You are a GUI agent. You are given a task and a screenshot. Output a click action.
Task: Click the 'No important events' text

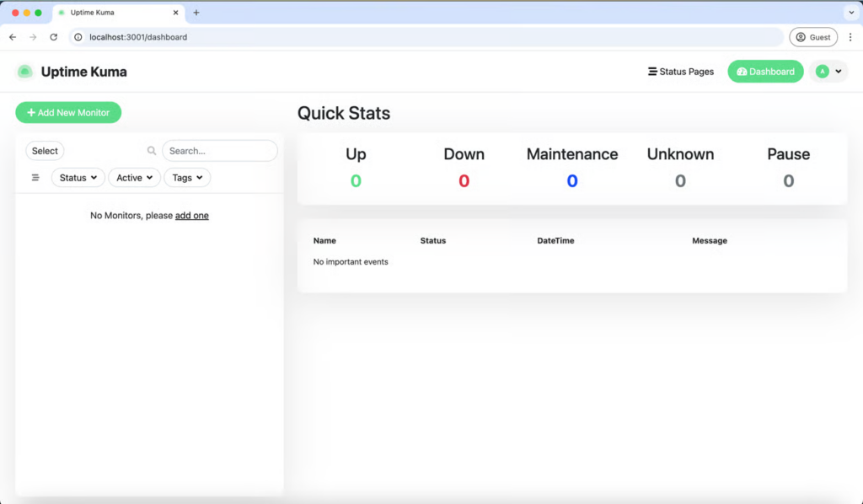[351, 262]
